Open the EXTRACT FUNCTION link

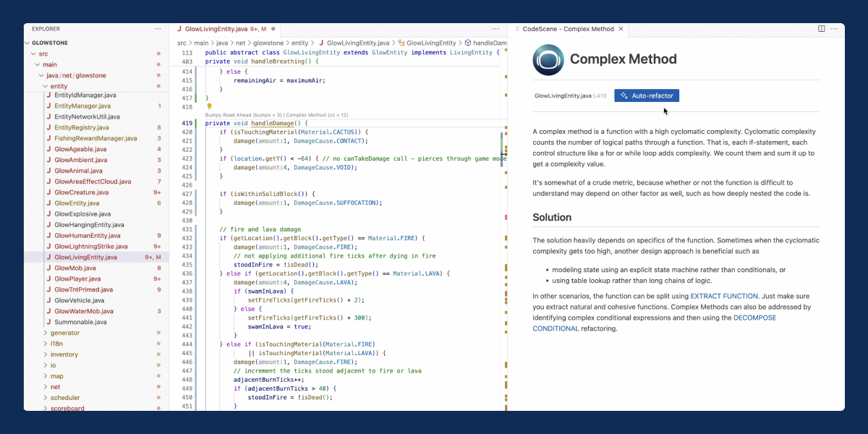pyautogui.click(x=724, y=296)
